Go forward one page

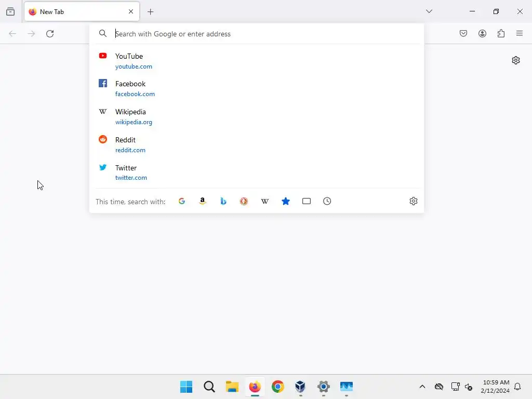[31, 34]
